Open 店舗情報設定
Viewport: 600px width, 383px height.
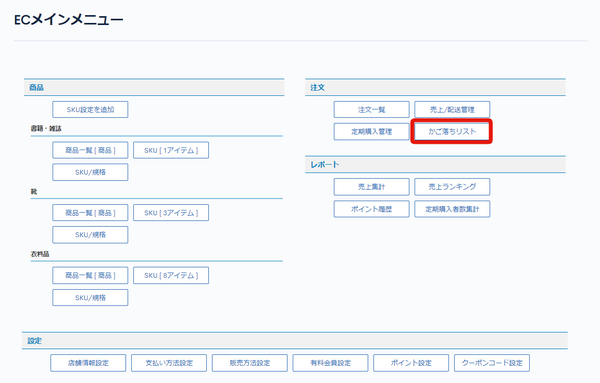coord(88,363)
